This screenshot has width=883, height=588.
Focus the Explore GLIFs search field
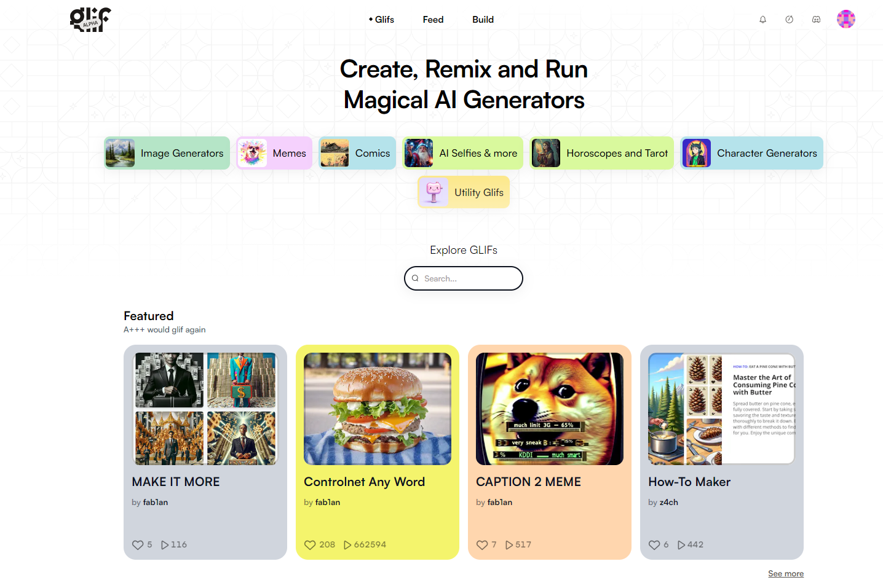tap(469, 278)
